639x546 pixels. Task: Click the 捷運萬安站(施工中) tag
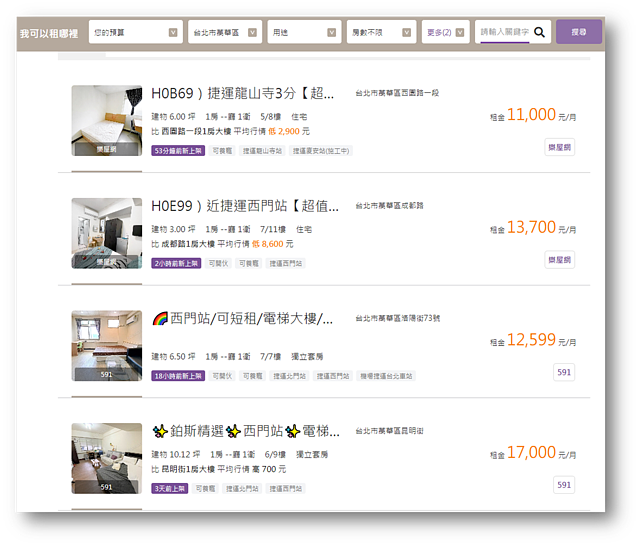(321, 151)
